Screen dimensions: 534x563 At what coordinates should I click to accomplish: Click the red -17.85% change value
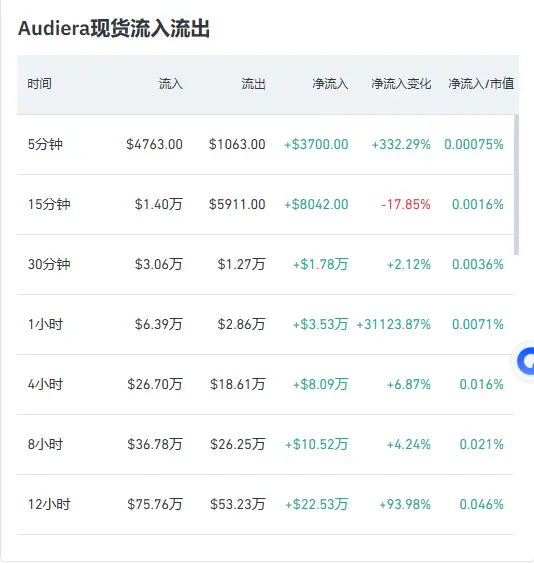406,204
